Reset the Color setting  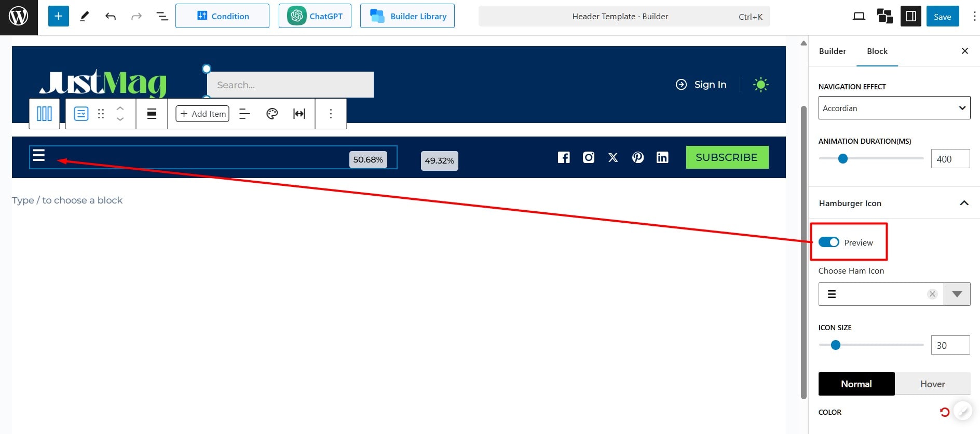[945, 412]
